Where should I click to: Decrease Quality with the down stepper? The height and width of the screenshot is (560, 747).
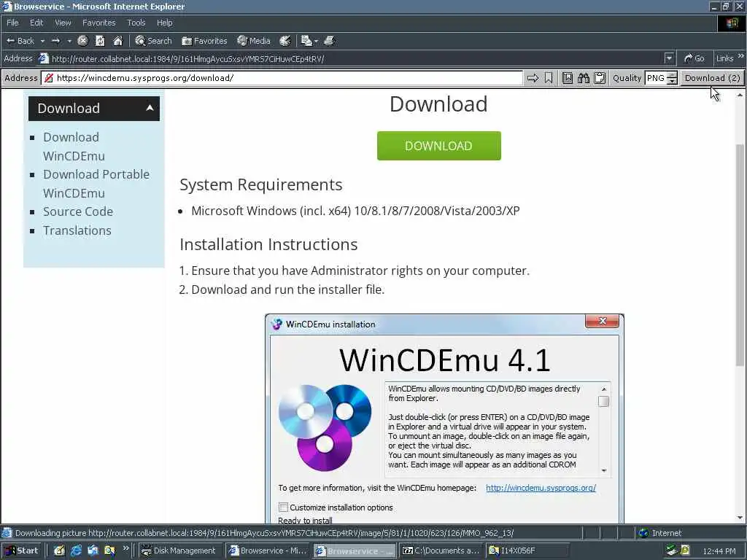tap(672, 82)
